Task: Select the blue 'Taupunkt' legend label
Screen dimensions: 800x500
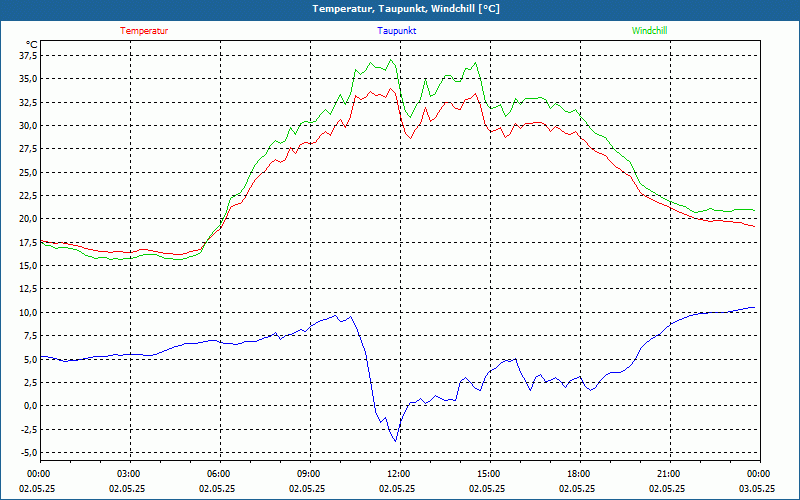Action: (397, 31)
